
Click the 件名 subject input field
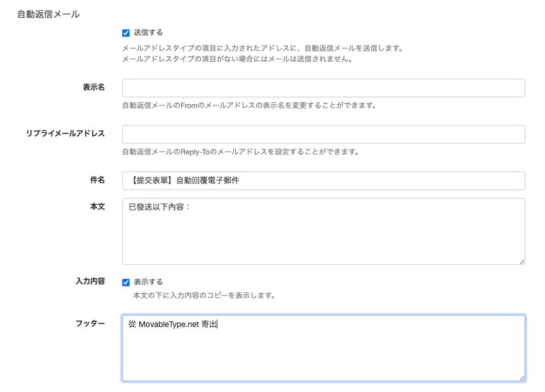click(x=323, y=181)
